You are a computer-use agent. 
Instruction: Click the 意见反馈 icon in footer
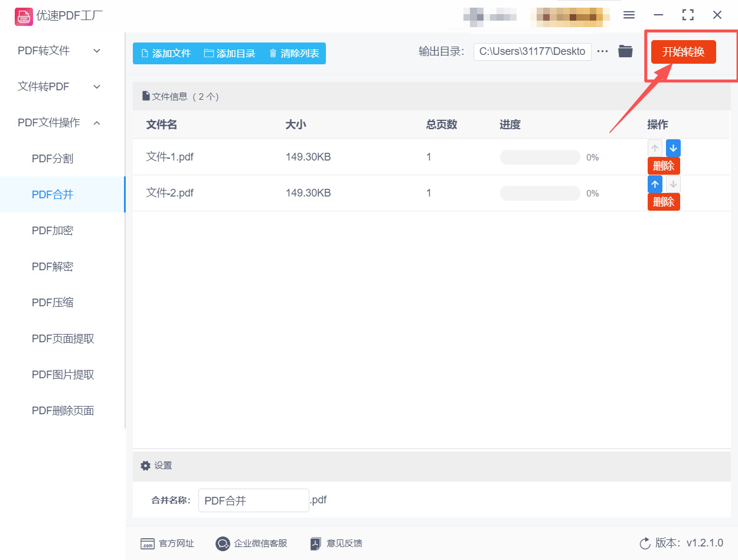click(x=315, y=543)
